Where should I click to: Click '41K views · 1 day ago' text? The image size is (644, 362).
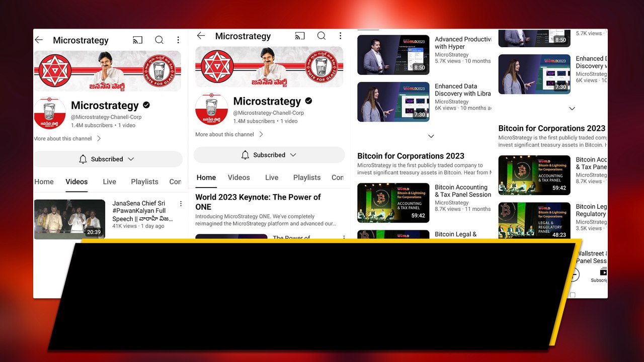[x=138, y=226]
